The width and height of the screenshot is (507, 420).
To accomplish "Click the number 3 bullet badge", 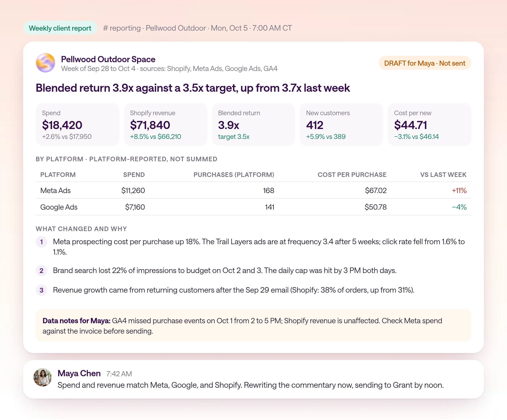I will [41, 290].
